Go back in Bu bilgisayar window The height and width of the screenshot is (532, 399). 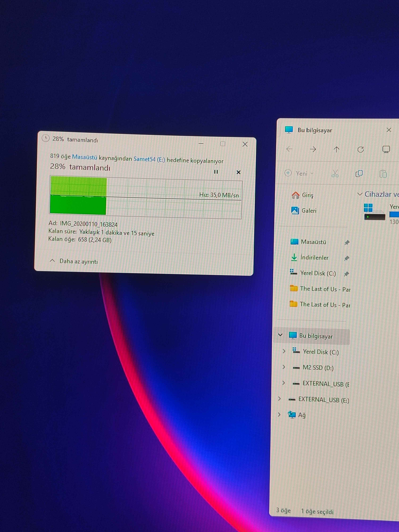click(289, 149)
